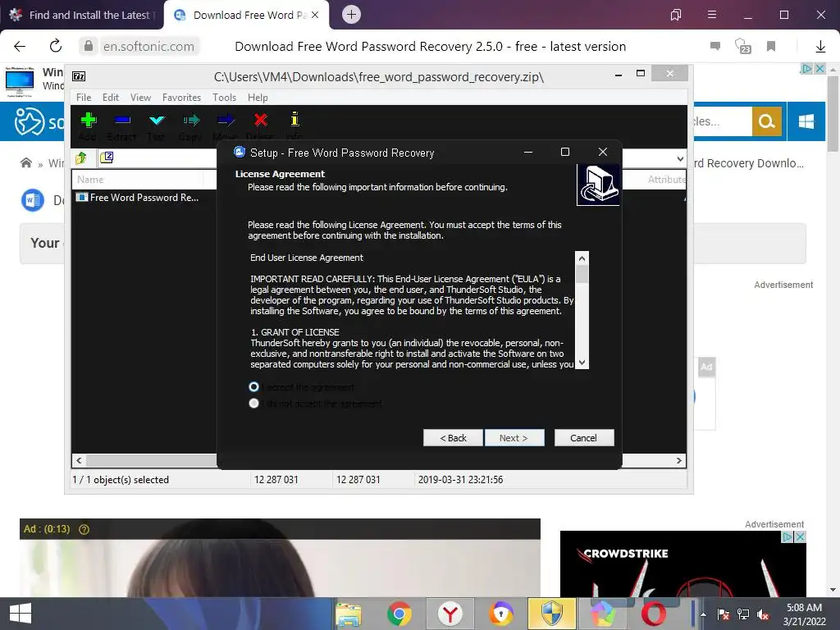Click the Back button in Setup
Screen dimensions: 840x630
click(453, 438)
